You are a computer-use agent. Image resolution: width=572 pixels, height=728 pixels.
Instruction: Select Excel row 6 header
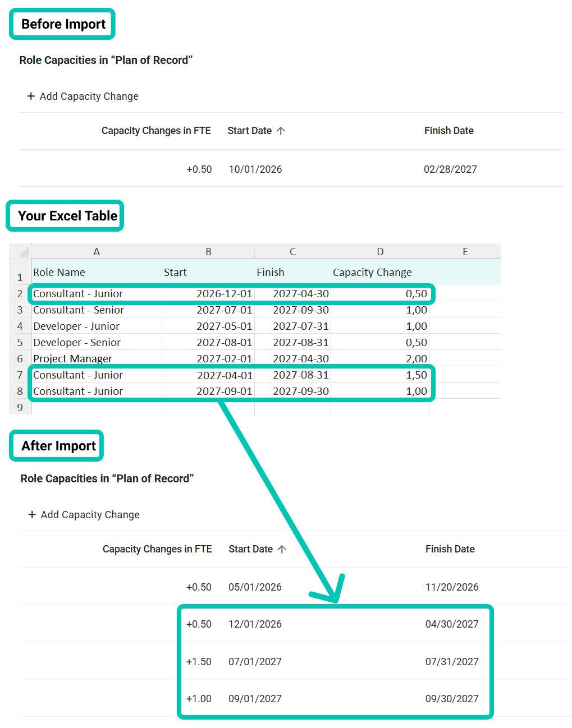[20, 358]
